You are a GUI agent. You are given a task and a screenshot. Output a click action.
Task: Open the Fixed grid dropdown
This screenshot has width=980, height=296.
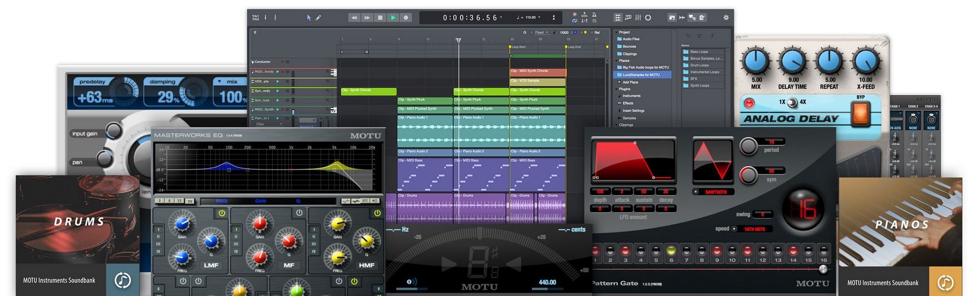click(542, 32)
